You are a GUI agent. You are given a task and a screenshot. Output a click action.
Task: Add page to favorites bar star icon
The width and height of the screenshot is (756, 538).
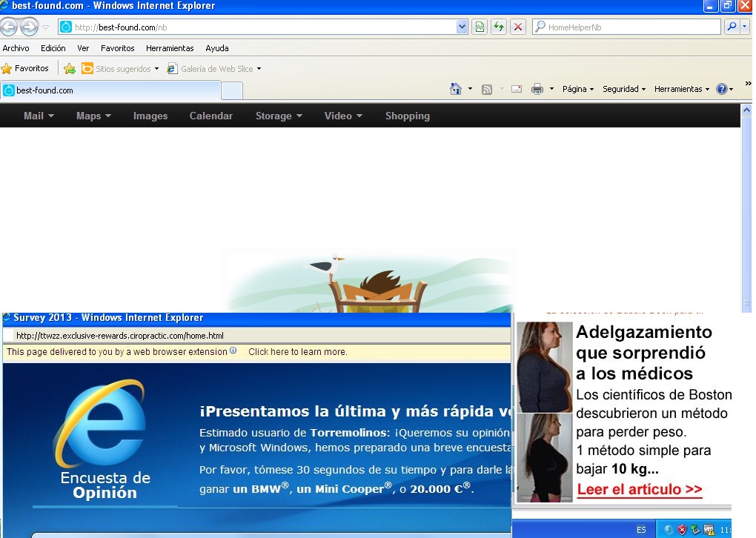tap(70, 69)
